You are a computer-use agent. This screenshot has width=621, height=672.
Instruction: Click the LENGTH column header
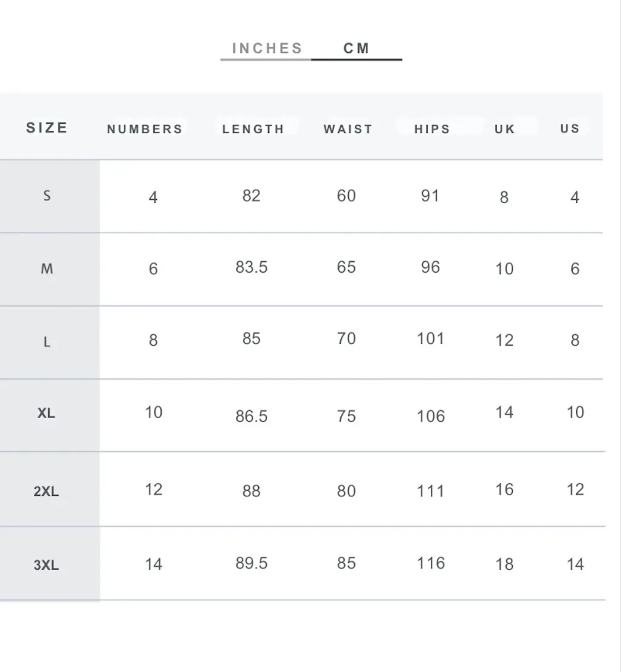click(x=253, y=129)
